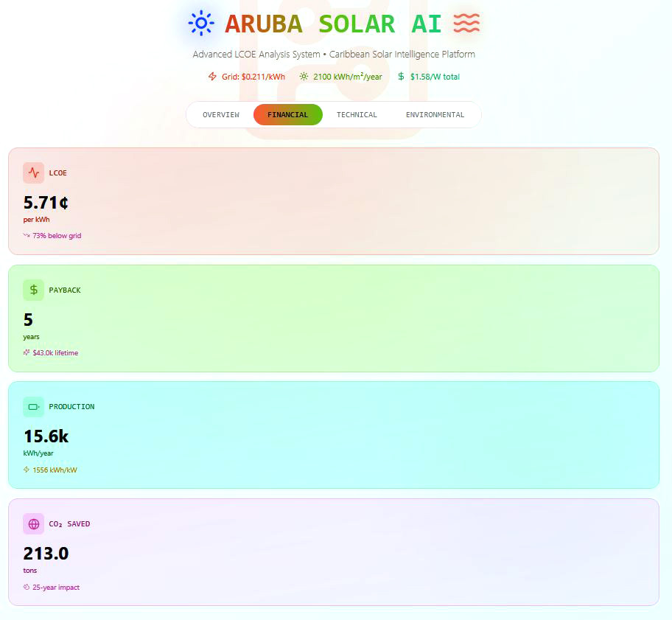
Task: Click the LCOE pulse icon on the red card
Action: (x=33, y=173)
